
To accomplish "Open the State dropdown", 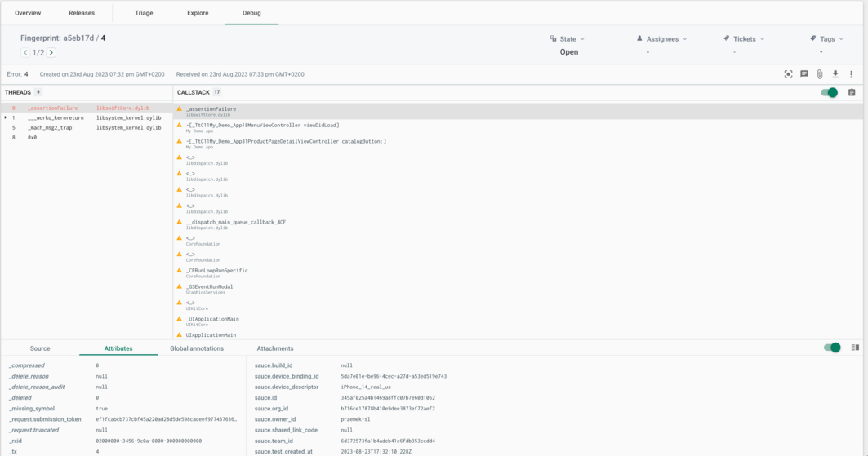I will (568, 39).
